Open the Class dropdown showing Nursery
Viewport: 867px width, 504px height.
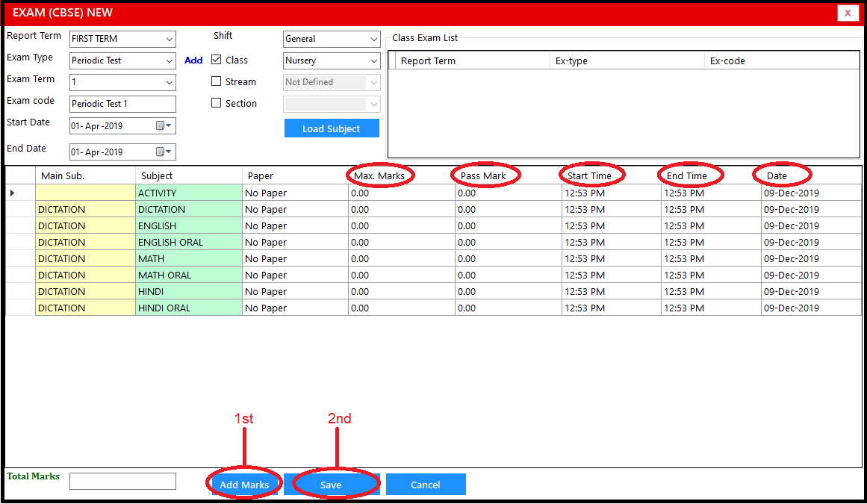tap(332, 60)
